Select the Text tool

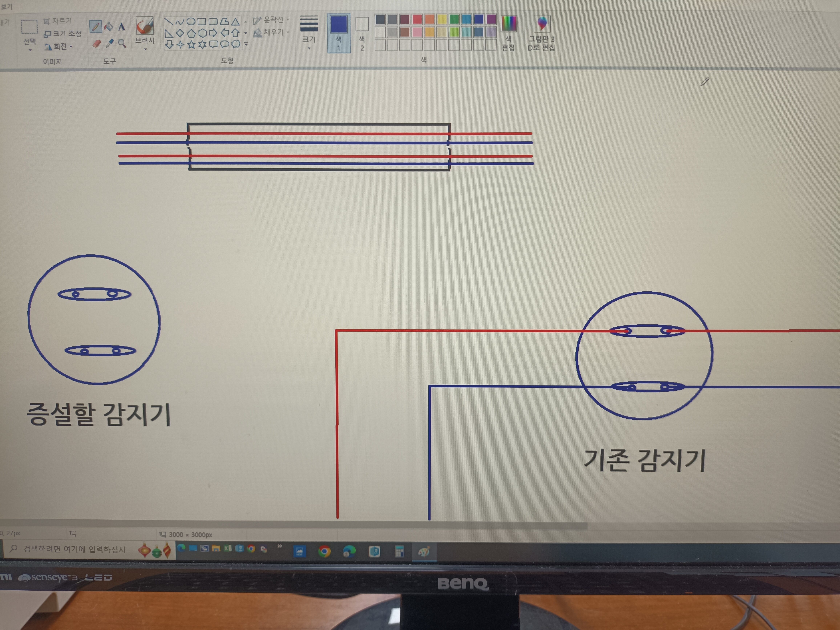122,27
